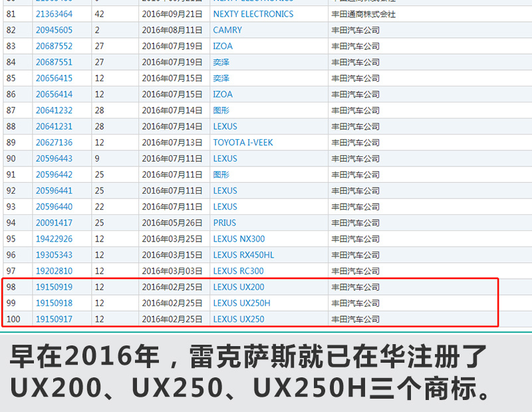Screen dimensions: 532x412
Task: Open the 图形 trademark in row 91
Action: coord(221,174)
